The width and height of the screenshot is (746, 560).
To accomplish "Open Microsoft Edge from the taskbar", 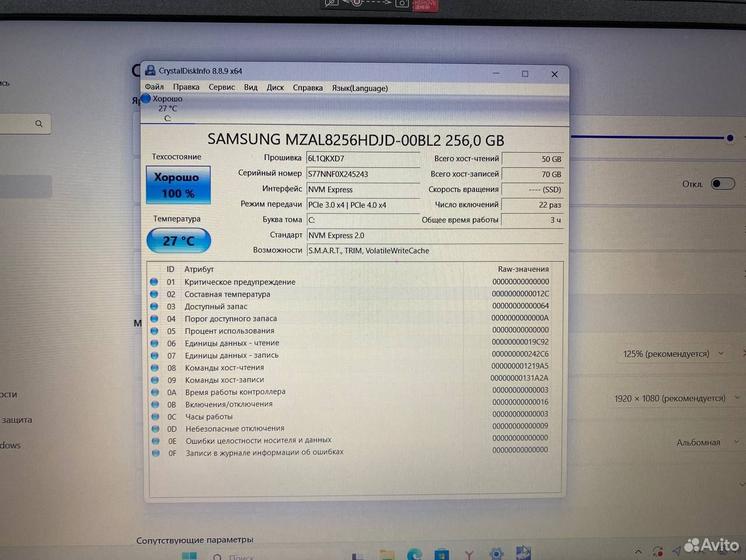I will click(414, 555).
